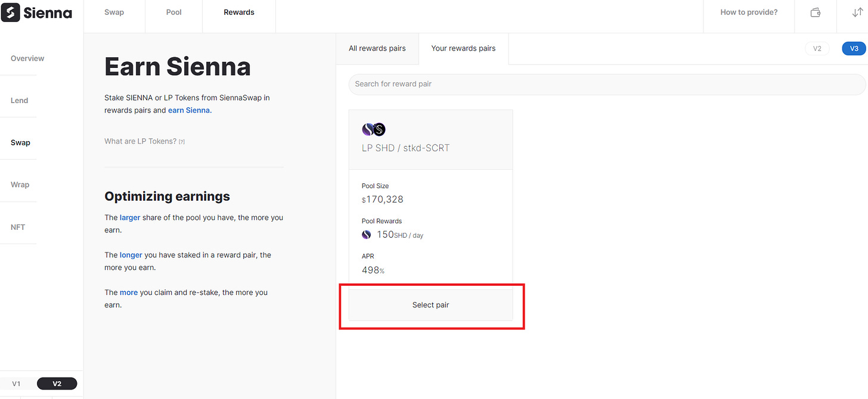
Task: Go to Overview in sidebar
Action: click(27, 58)
